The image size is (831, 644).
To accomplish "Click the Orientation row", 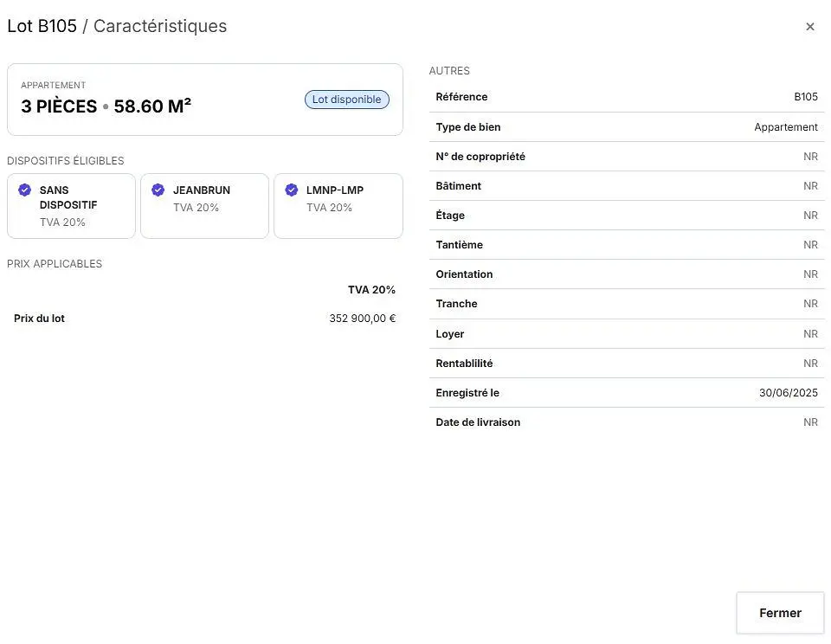I will click(627, 274).
